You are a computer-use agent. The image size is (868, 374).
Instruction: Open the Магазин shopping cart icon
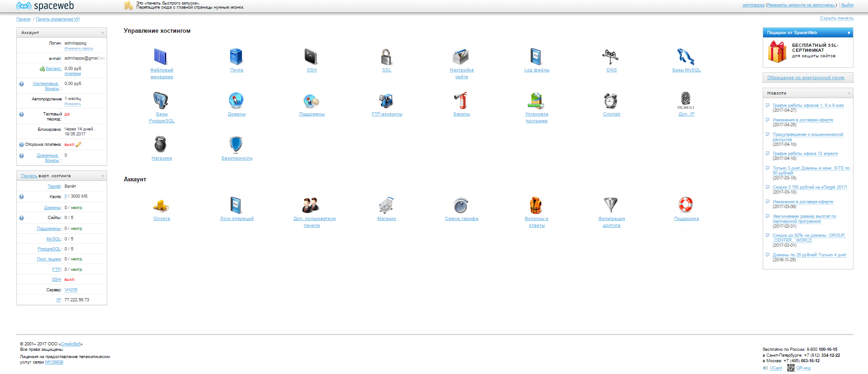click(386, 205)
